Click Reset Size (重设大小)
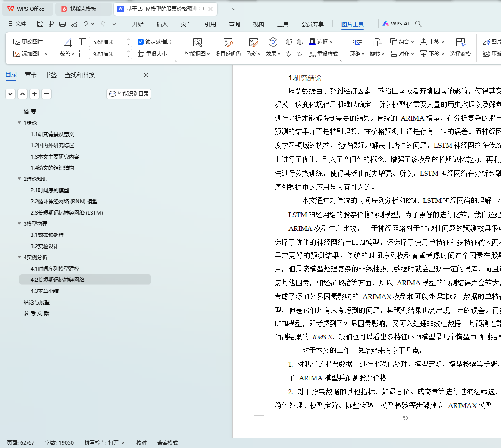This screenshot has height=448, width=501. pos(152,54)
